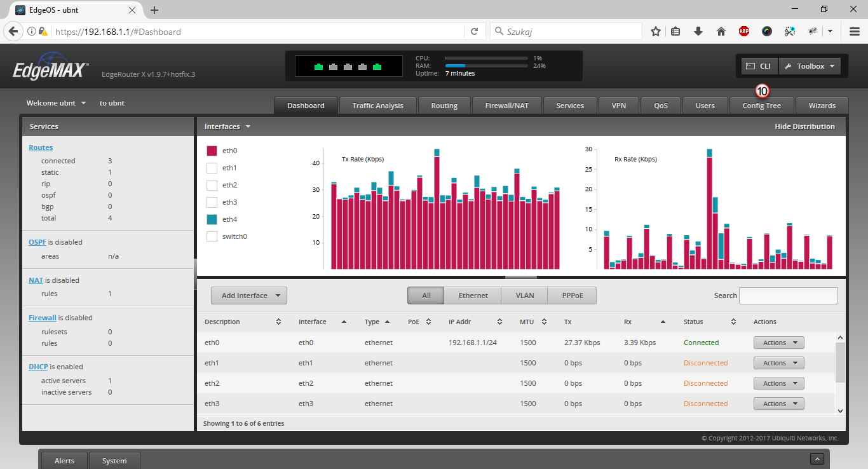Open the QoS tab
Image resolution: width=868 pixels, height=469 pixels.
pyautogui.click(x=661, y=105)
